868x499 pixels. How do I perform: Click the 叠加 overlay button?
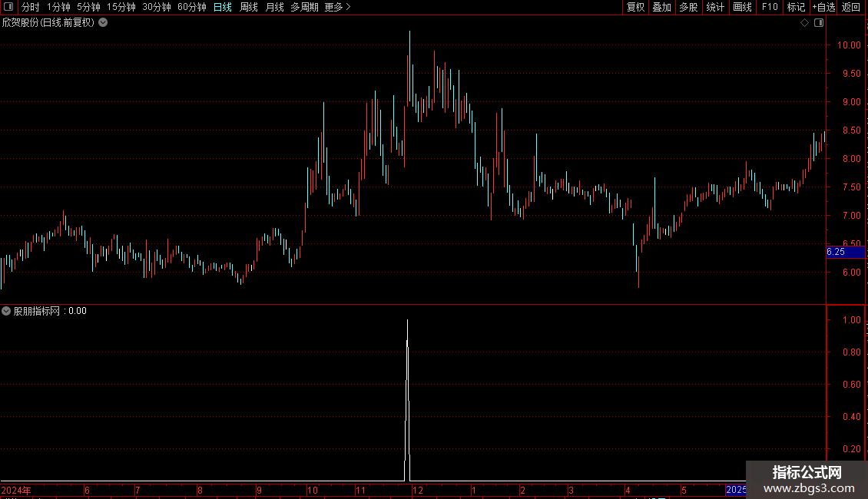pos(661,7)
